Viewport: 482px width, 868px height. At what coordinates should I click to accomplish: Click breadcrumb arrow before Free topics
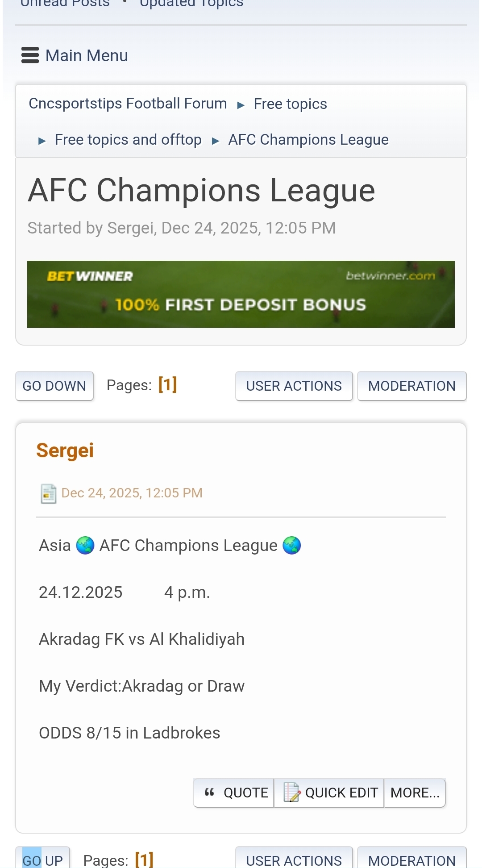click(241, 105)
